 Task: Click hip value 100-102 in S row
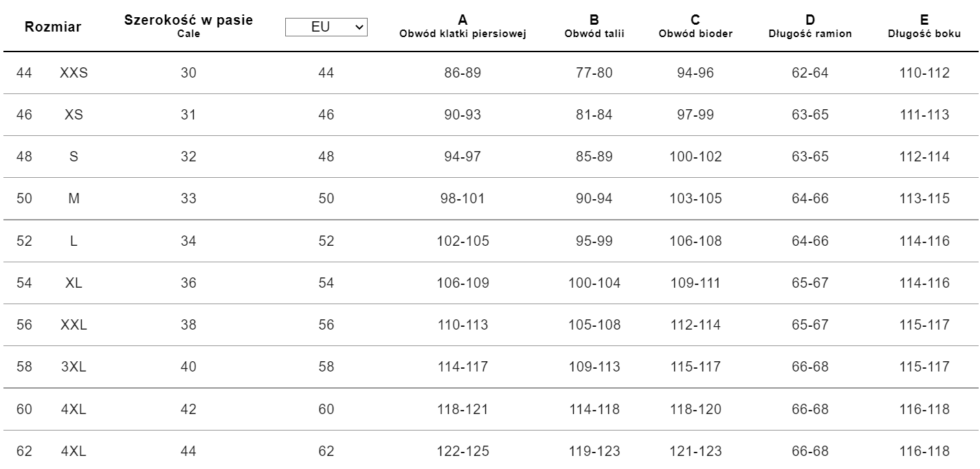click(x=695, y=157)
